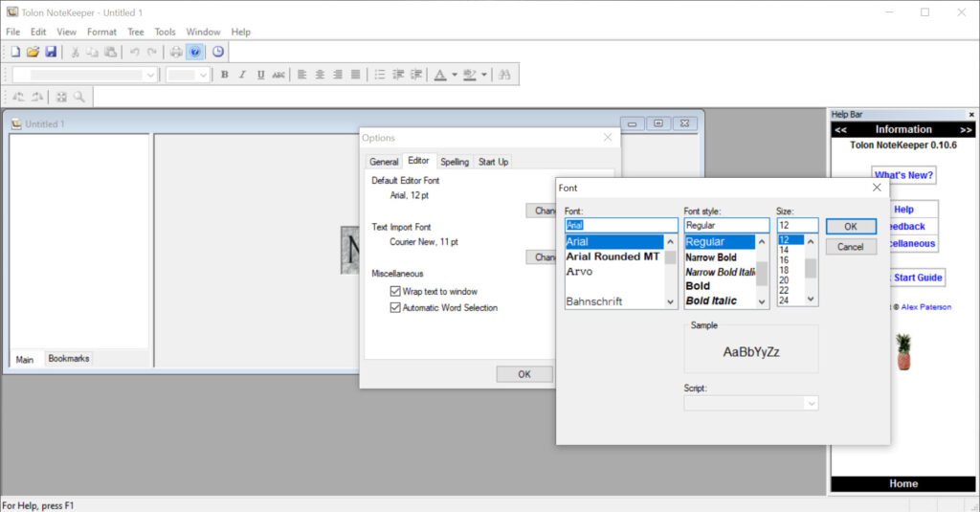Set font color with A icon
The width and height of the screenshot is (980, 512).
(440, 75)
